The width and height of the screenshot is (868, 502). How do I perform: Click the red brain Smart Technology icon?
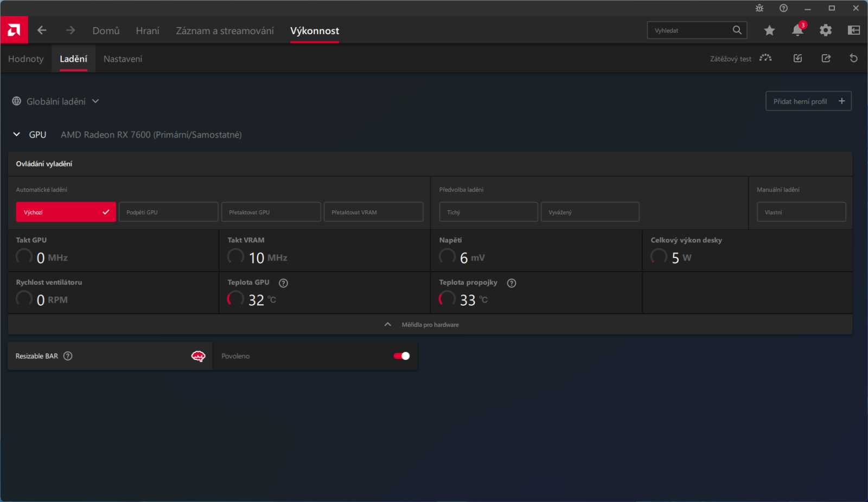[199, 356]
